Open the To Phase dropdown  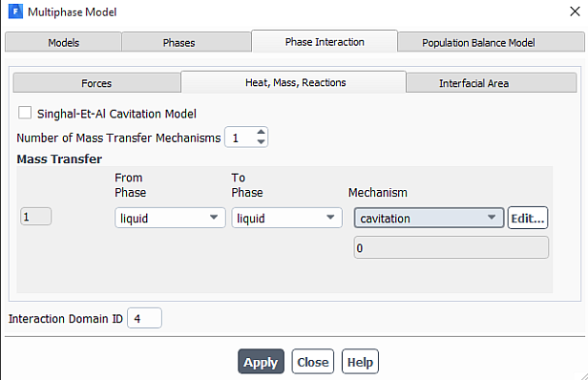(286, 218)
